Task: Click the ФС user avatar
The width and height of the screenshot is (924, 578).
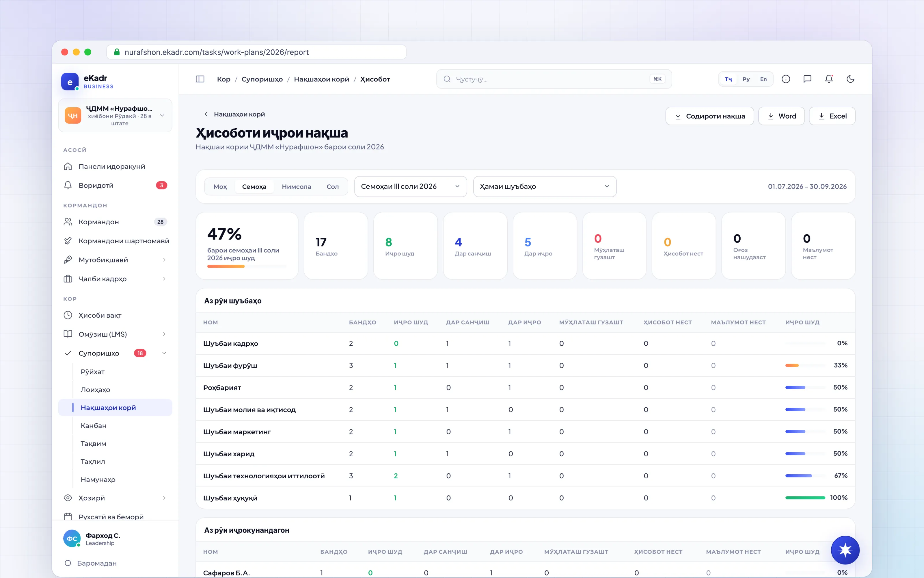Action: (72, 538)
